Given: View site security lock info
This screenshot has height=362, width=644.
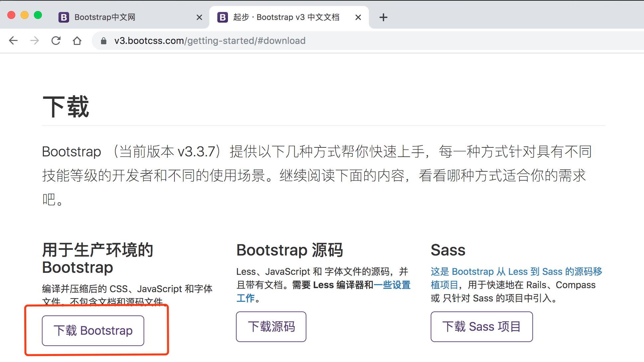Looking at the screenshot, I should point(104,41).
